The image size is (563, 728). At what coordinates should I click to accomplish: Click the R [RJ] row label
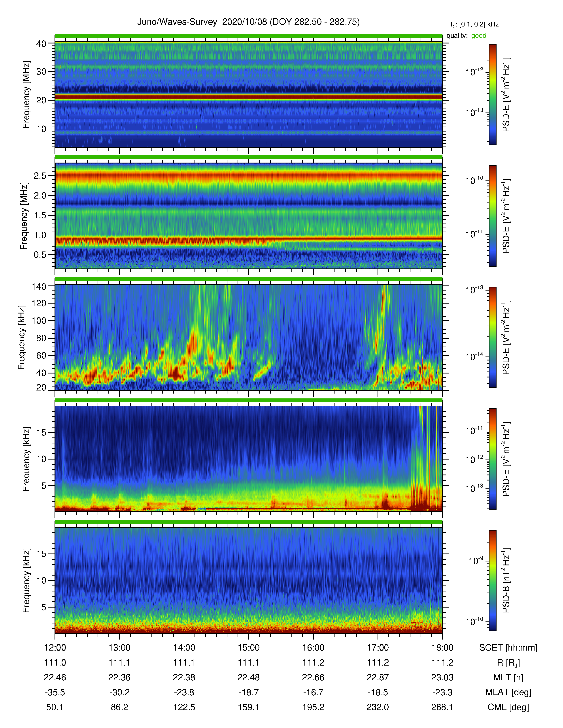[x=508, y=663]
